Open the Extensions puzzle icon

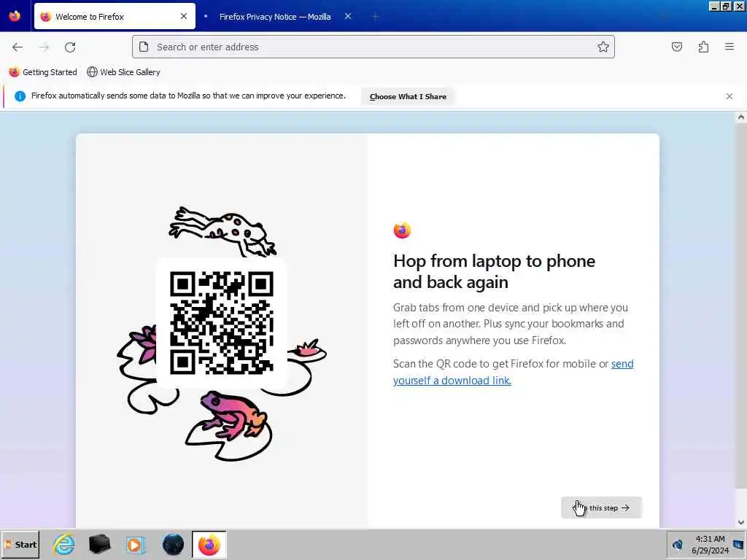(x=703, y=47)
